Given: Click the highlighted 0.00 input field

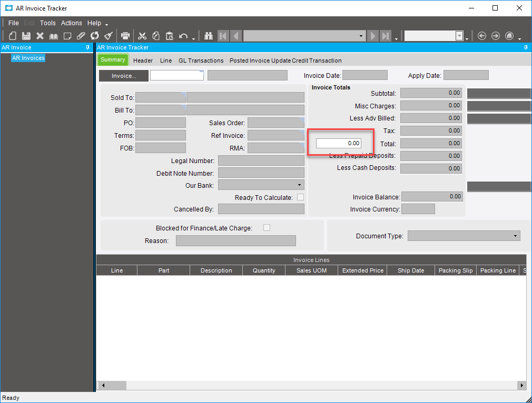Looking at the screenshot, I should tap(338, 143).
